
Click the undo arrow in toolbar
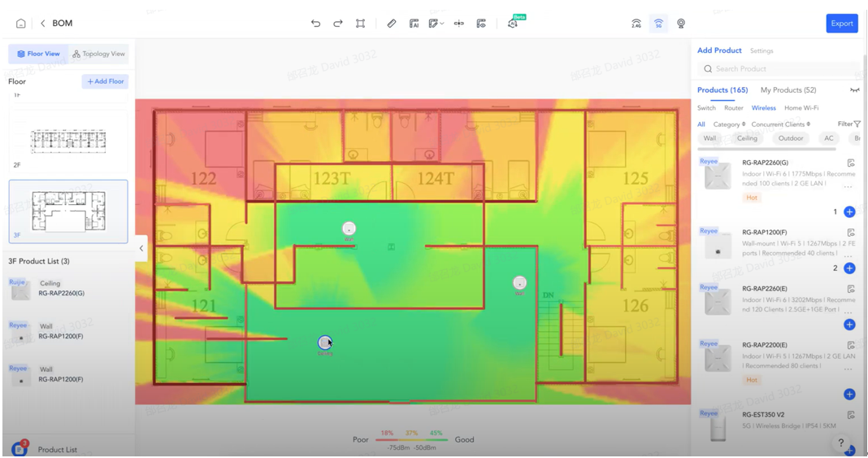click(x=315, y=24)
